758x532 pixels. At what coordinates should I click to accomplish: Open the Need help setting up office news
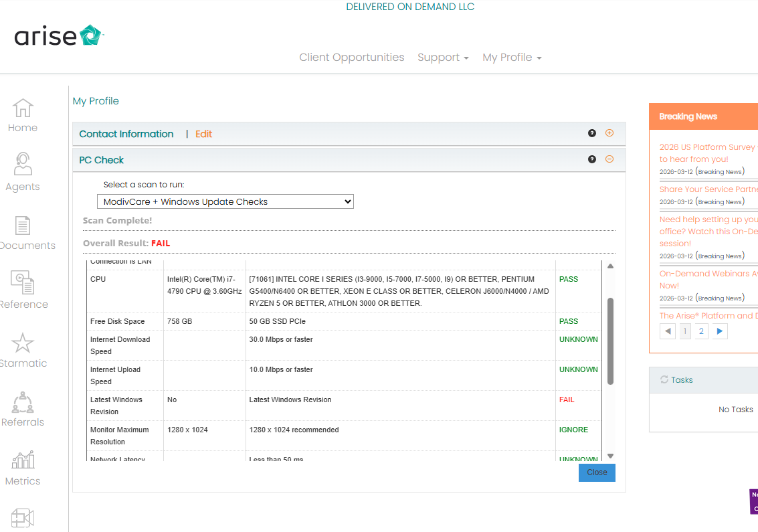708,231
